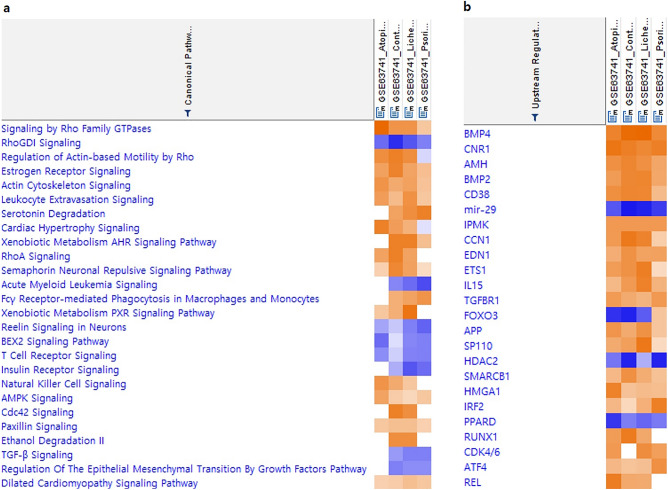Select T Cell Receptor Signaling pathway

click(59, 355)
